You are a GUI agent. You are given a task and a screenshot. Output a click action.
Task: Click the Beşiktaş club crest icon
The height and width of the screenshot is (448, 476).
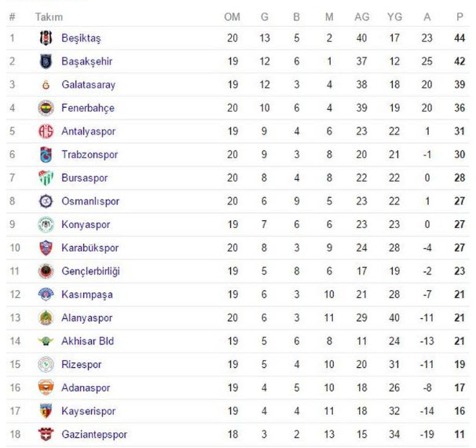[46, 38]
